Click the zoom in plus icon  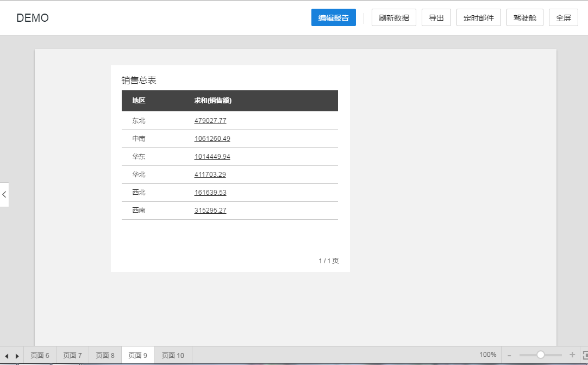572,355
